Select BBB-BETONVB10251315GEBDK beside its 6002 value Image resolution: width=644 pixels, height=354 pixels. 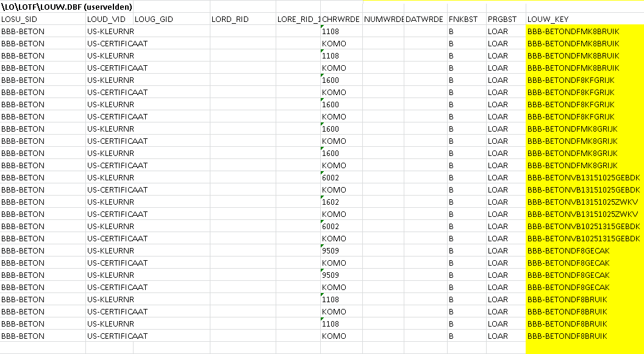585,227
